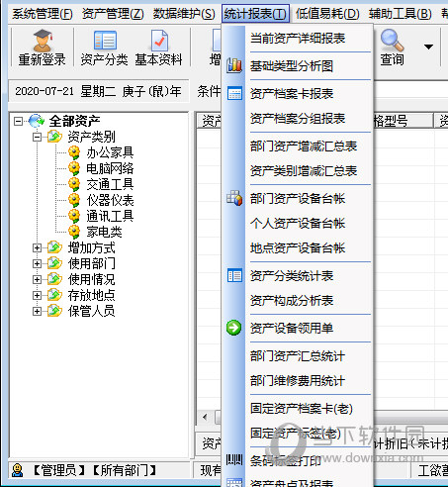Screen dimensions: 448x487
Task: Choose 个人资产设备台帐 menu entry
Action: click(x=298, y=224)
